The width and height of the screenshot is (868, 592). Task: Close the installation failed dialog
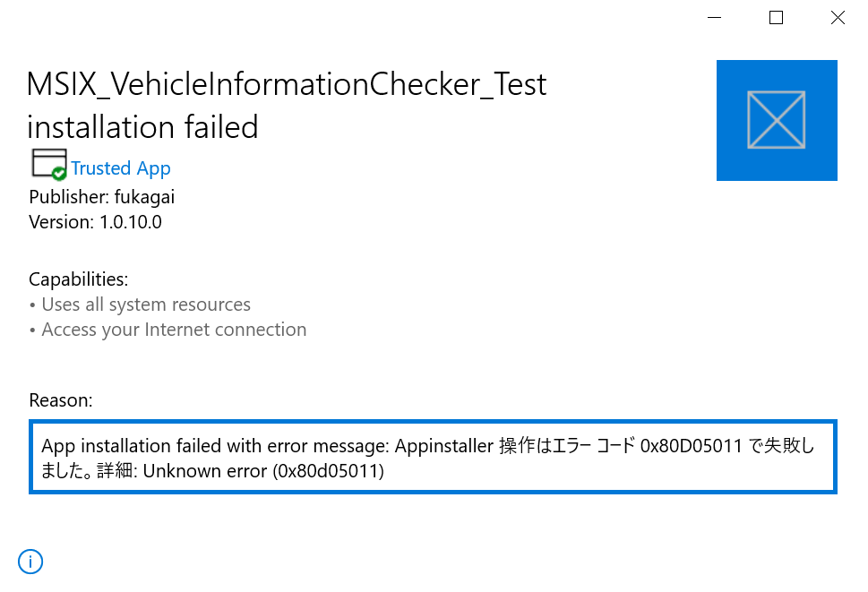838,18
